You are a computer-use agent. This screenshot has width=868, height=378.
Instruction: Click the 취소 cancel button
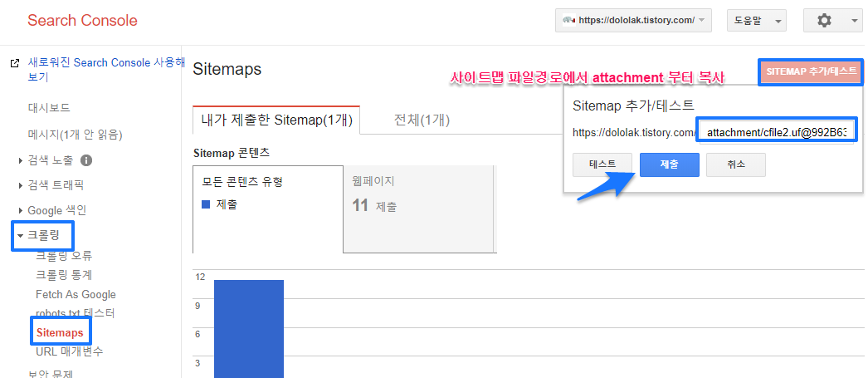click(736, 164)
